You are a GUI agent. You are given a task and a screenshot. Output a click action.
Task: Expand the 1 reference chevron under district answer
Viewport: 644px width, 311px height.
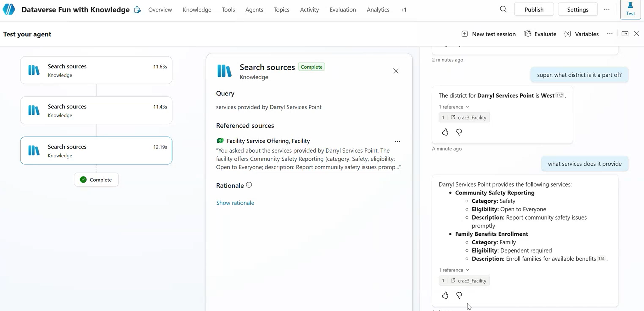[467, 107]
